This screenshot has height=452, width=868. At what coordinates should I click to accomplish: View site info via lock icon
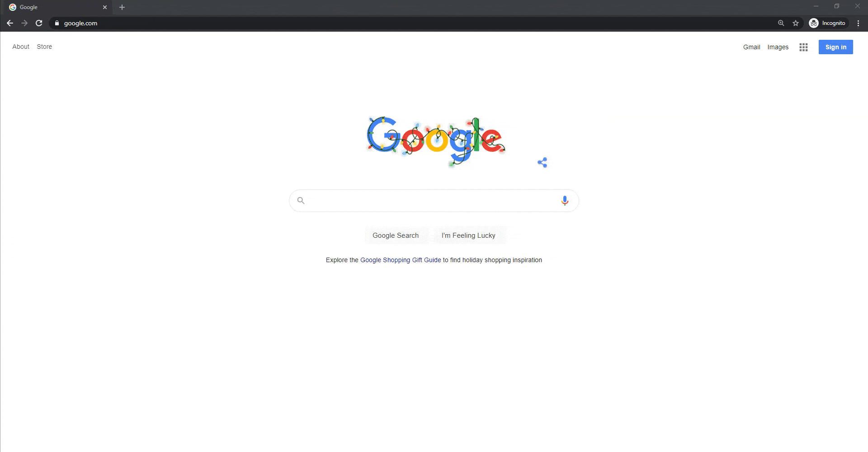(57, 23)
